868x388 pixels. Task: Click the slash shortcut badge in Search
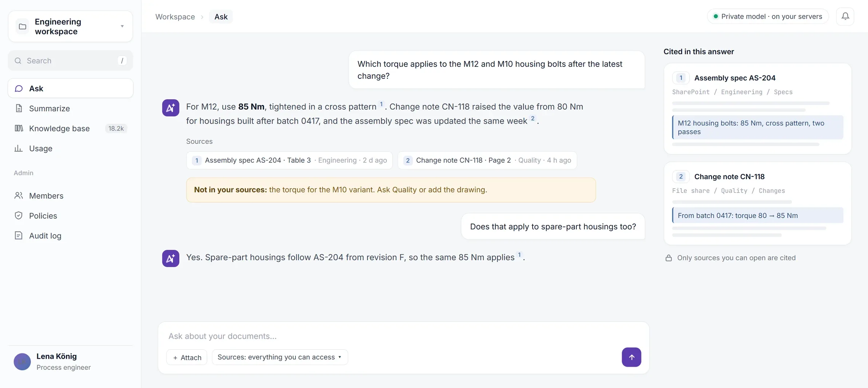coord(122,60)
